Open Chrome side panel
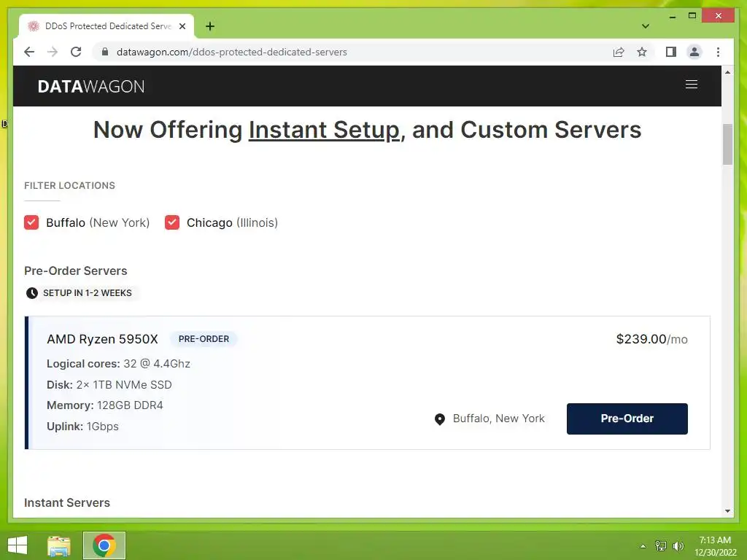 tap(671, 52)
